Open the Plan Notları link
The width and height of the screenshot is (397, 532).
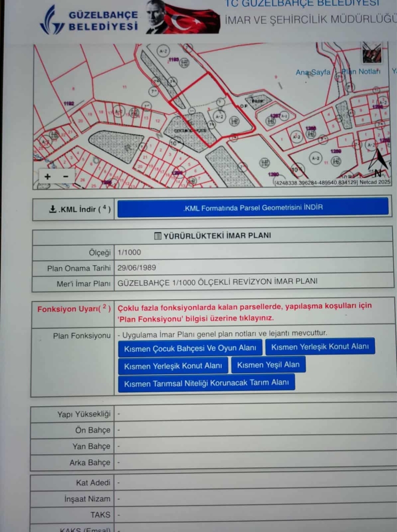tap(361, 72)
